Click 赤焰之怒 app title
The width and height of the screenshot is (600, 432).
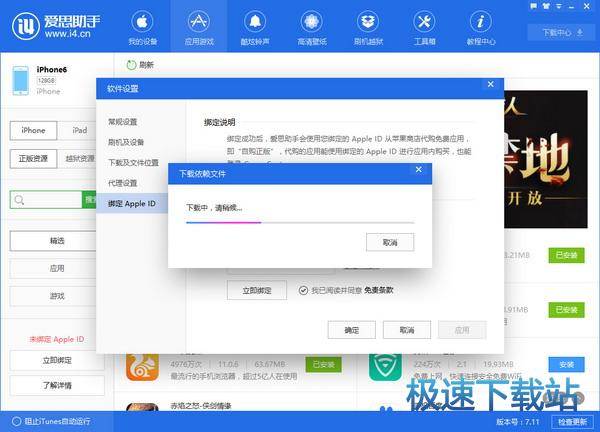(x=201, y=405)
